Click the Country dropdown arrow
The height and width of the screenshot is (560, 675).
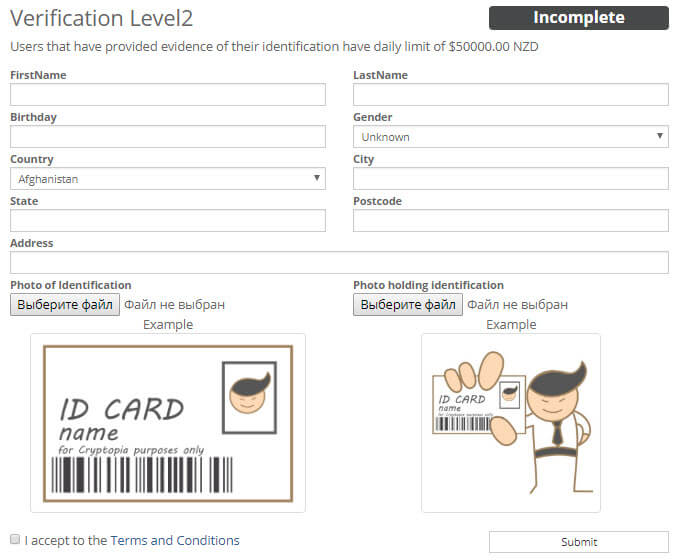coord(317,178)
